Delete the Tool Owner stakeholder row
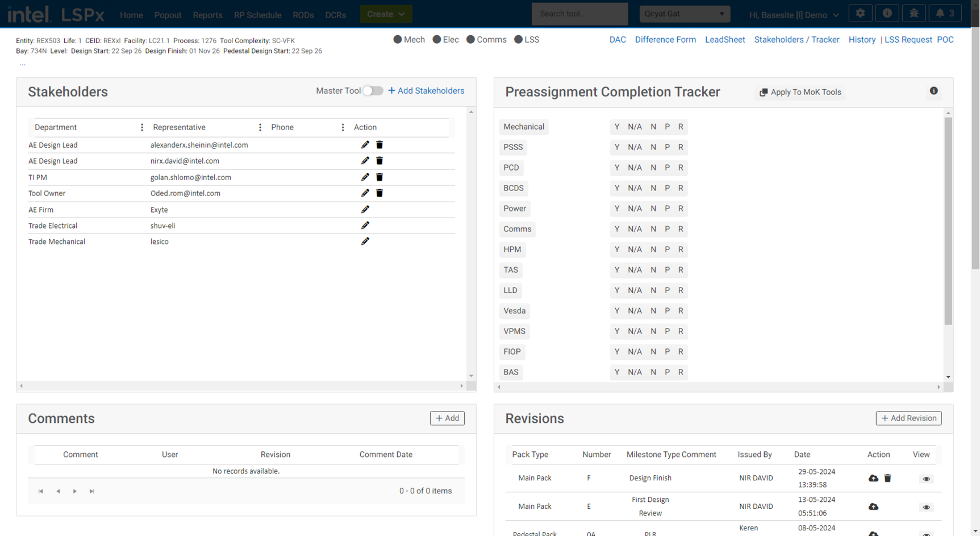 coord(380,193)
